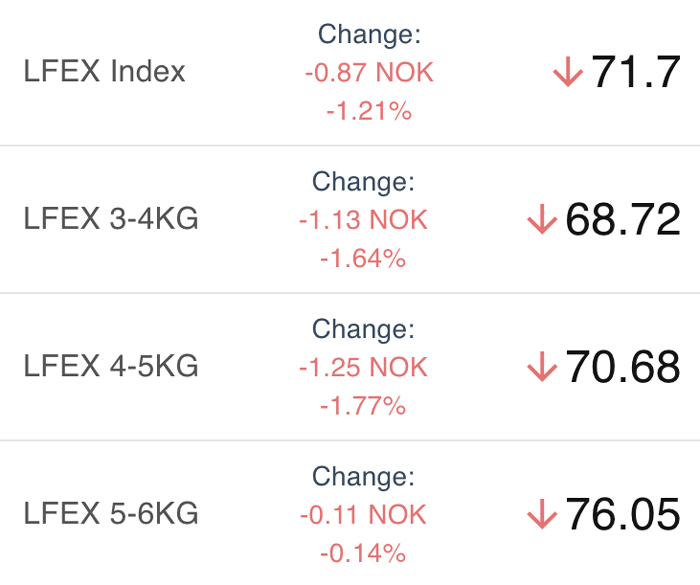Click the -1.64% percentage change
The image size is (700, 585).
(x=363, y=258)
